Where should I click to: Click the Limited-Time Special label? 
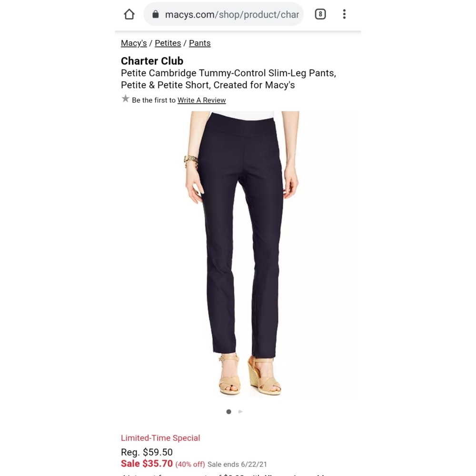160,438
